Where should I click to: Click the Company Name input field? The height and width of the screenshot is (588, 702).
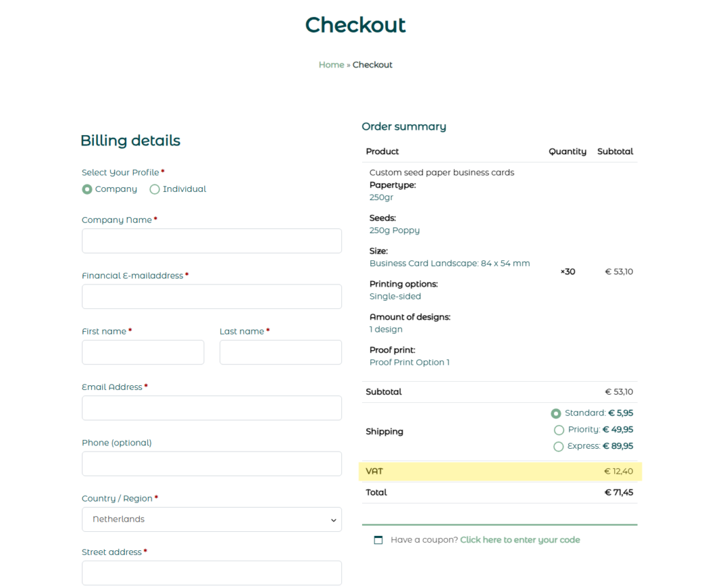[x=211, y=241]
